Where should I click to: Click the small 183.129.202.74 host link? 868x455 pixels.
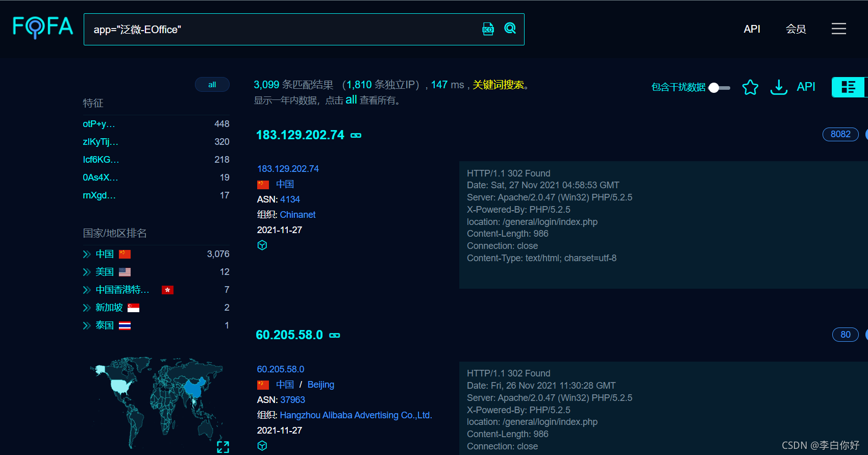click(x=288, y=169)
